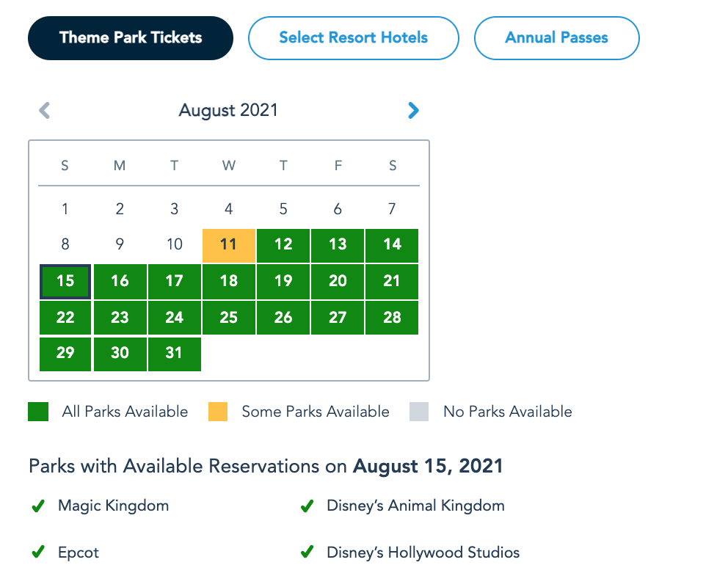This screenshot has height=587, width=728.
Task: Pick August 29 on the calendar
Action: [x=65, y=353]
